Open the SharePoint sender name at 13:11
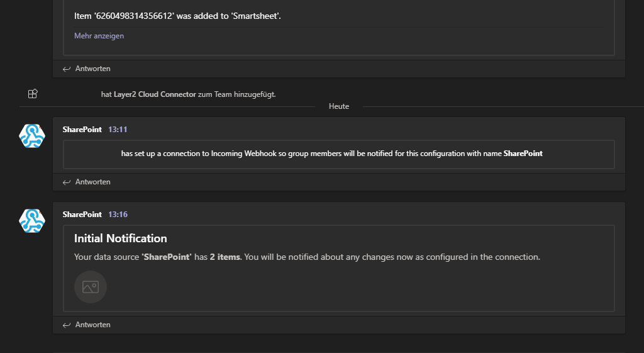The image size is (644, 353). 82,129
